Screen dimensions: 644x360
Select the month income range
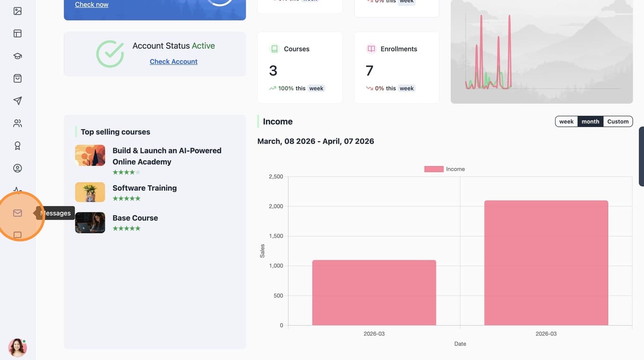(590, 122)
